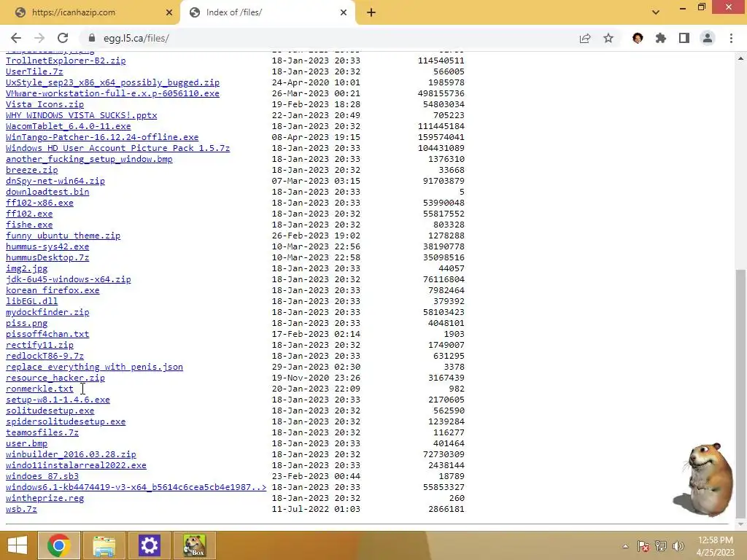Click the page scroll up arrow
Image resolution: width=747 pixels, height=560 pixels.
click(x=740, y=58)
